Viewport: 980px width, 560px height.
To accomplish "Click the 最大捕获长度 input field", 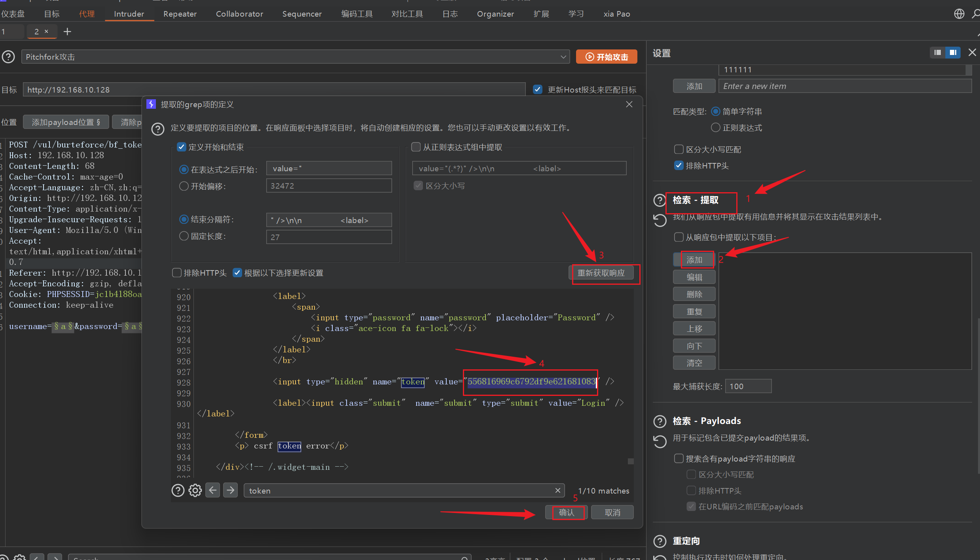I will point(748,386).
